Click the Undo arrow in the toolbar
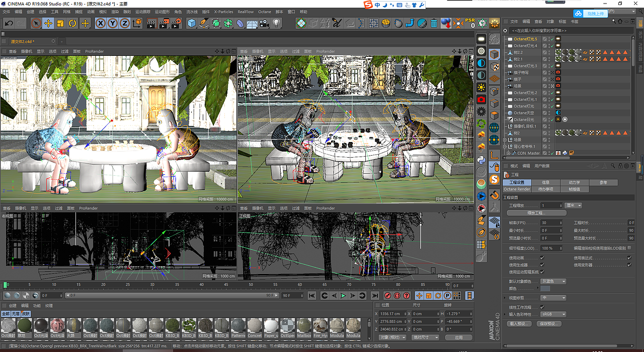Viewport: 644px width, 352px height. [x=9, y=23]
